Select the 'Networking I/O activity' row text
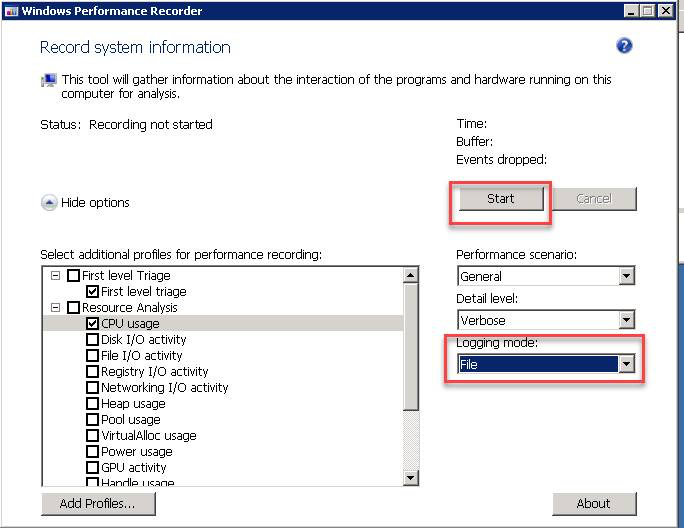This screenshot has width=684, height=528. 164,387
